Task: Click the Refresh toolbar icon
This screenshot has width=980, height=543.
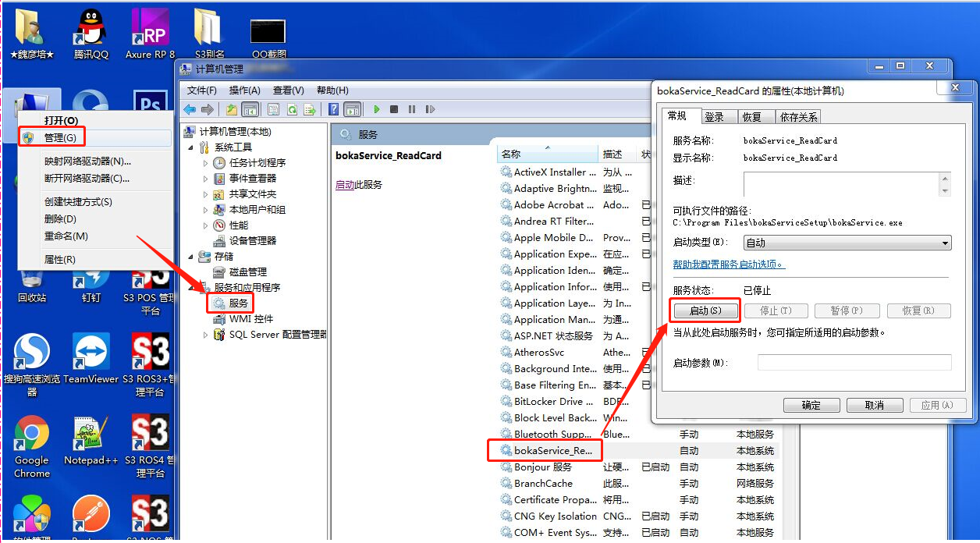Action: [292, 110]
